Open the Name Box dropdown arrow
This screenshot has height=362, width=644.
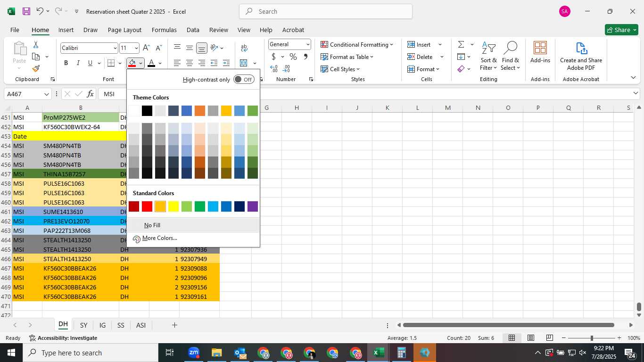point(46,94)
